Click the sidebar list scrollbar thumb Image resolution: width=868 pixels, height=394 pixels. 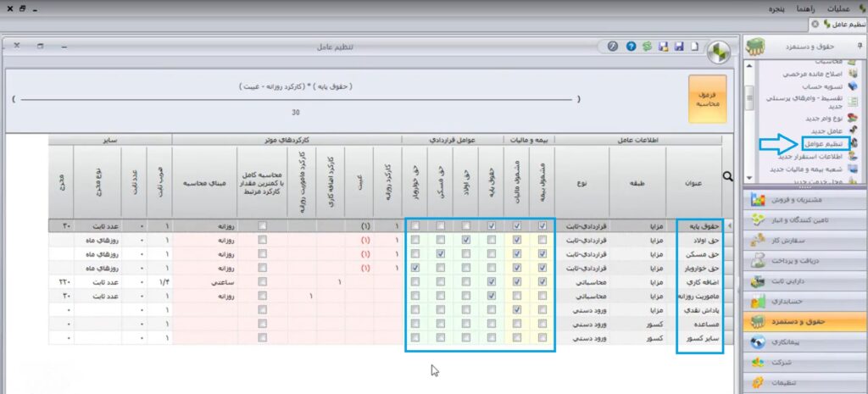click(749, 97)
